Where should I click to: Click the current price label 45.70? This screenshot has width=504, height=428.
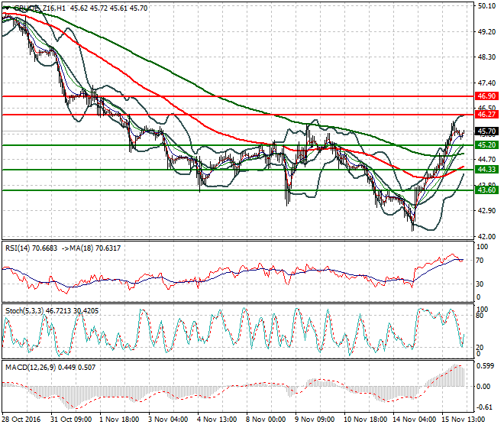[x=486, y=131]
